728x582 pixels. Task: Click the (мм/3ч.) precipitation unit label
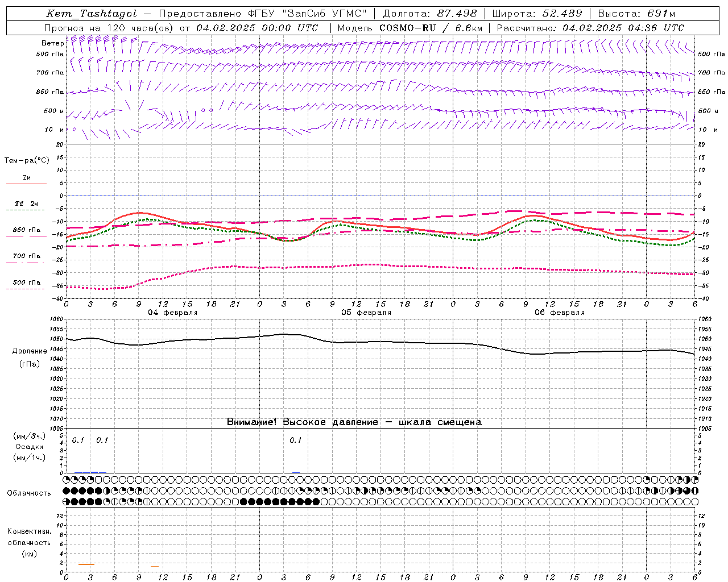coord(30,436)
